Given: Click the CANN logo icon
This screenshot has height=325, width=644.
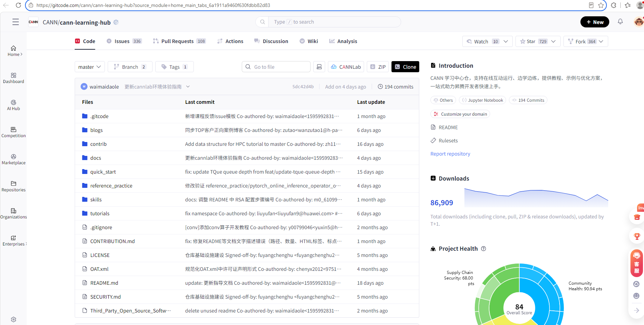Looking at the screenshot, I should coord(33,22).
